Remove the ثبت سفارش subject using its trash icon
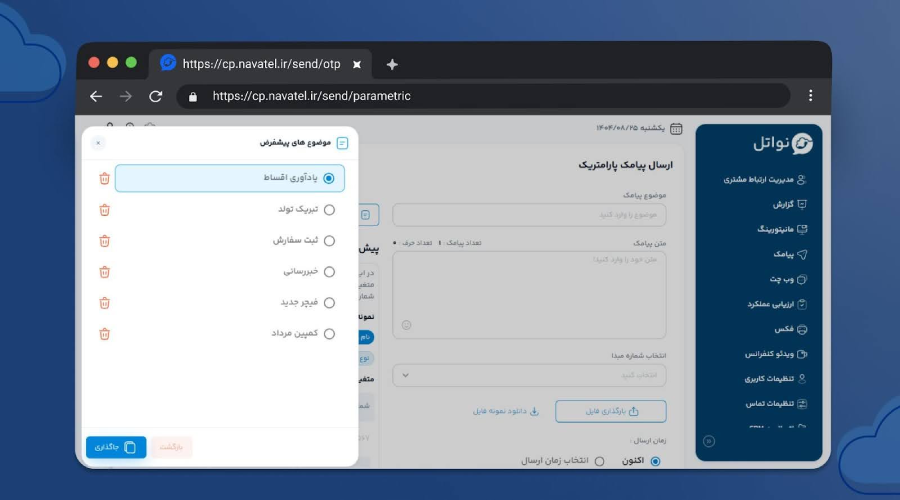This screenshot has width=900, height=500. [104, 241]
